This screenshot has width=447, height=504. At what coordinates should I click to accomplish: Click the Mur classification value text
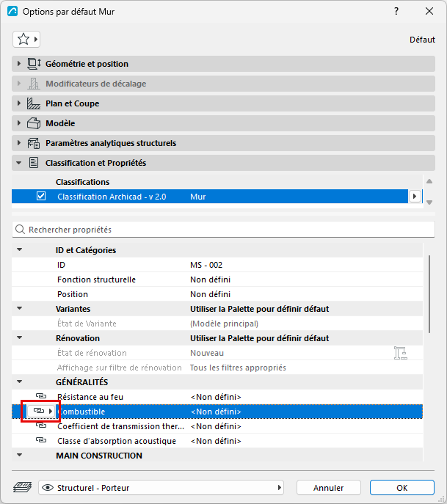(x=197, y=197)
